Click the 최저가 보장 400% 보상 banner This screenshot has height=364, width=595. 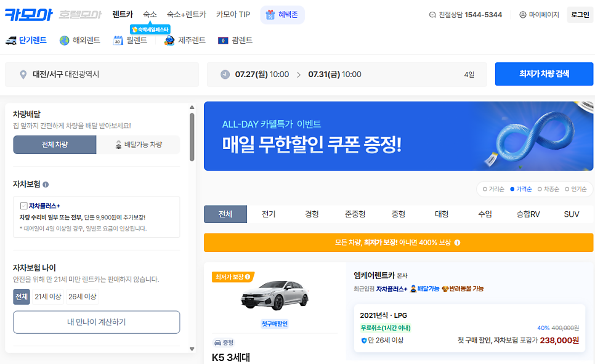[x=399, y=243]
